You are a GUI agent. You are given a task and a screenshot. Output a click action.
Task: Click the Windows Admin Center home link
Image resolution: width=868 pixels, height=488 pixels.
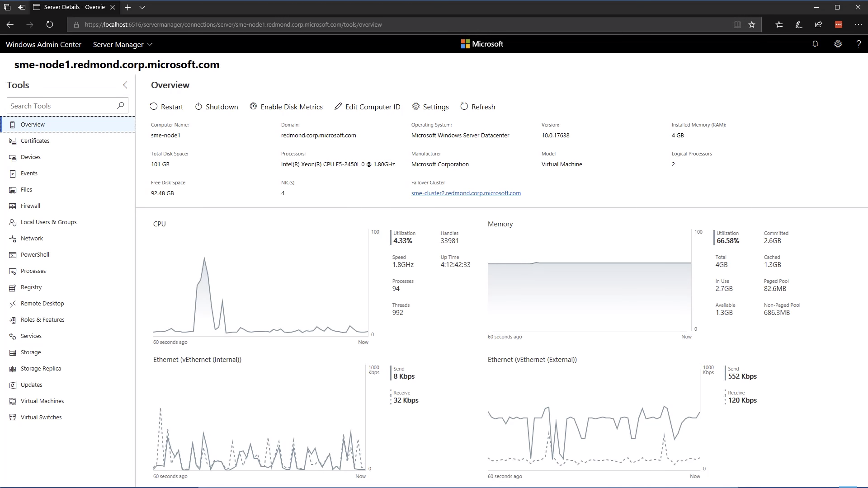click(x=43, y=44)
